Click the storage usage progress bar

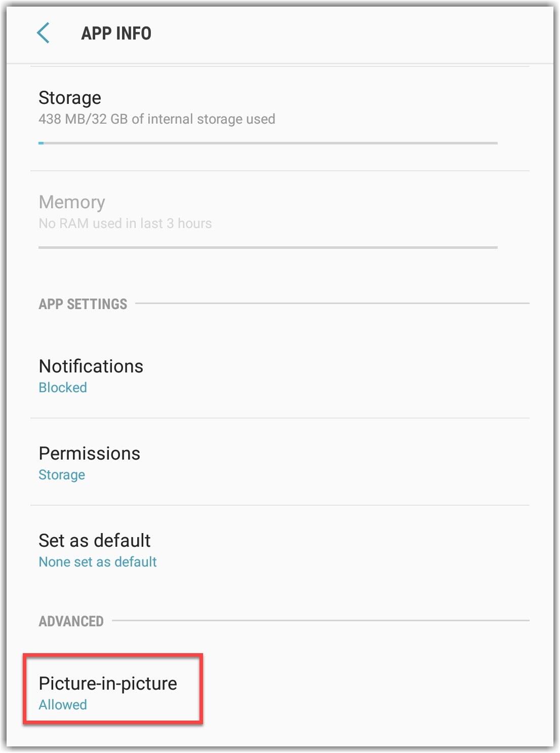click(x=268, y=143)
